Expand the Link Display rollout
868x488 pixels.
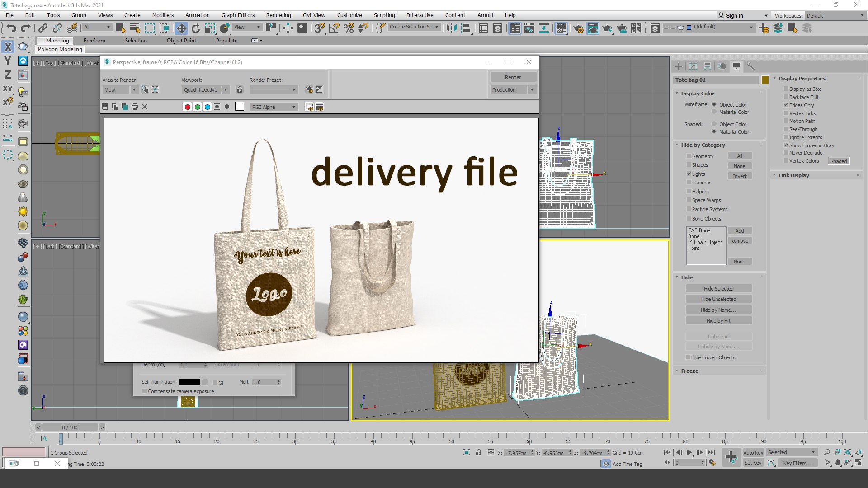(794, 175)
